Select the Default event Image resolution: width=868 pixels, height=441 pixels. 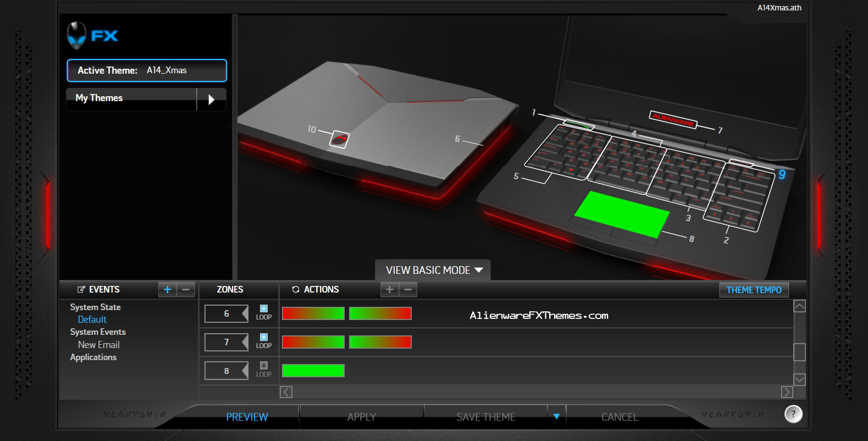92,319
